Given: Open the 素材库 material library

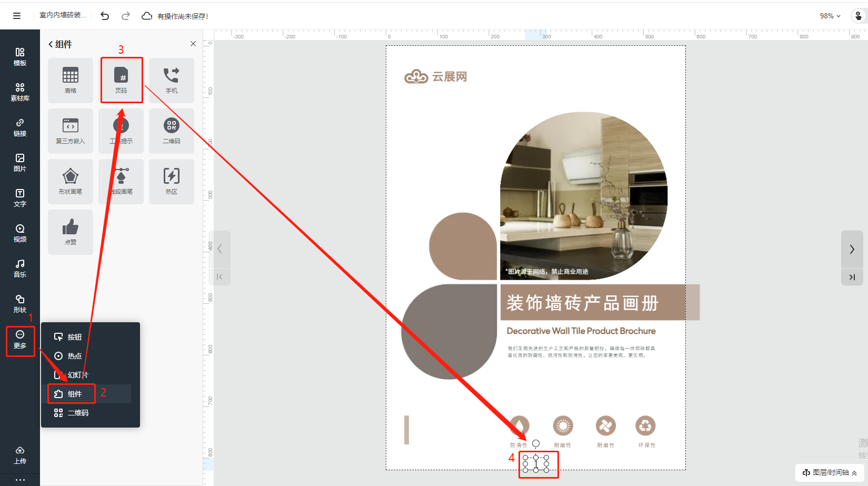Looking at the screenshot, I should [19, 92].
